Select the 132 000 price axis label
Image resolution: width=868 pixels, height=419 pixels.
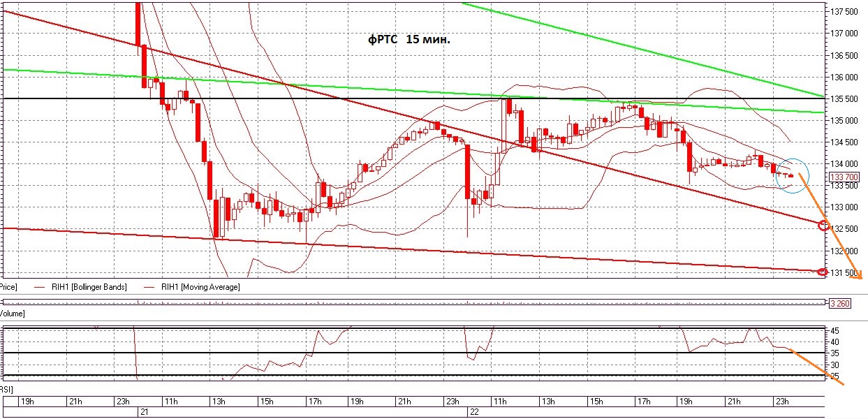pyautogui.click(x=845, y=251)
